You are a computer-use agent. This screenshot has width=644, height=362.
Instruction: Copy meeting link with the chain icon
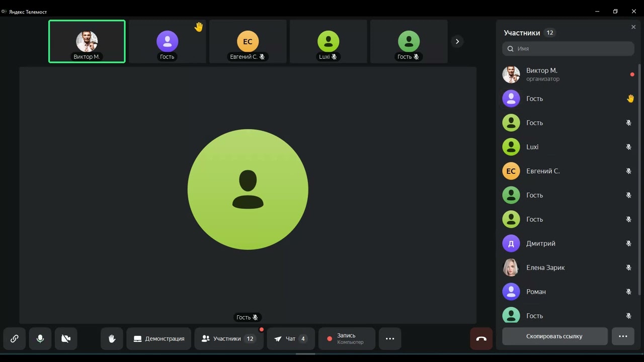[15, 339]
